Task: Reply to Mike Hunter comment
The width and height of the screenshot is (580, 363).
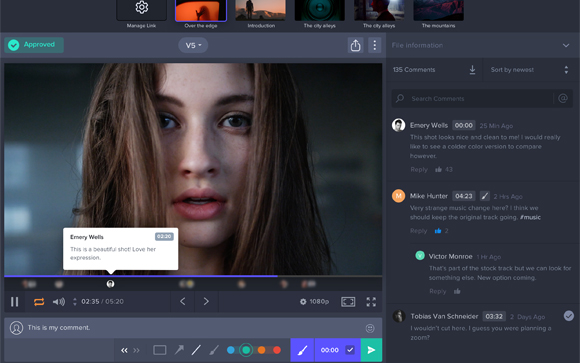Action: [418, 231]
